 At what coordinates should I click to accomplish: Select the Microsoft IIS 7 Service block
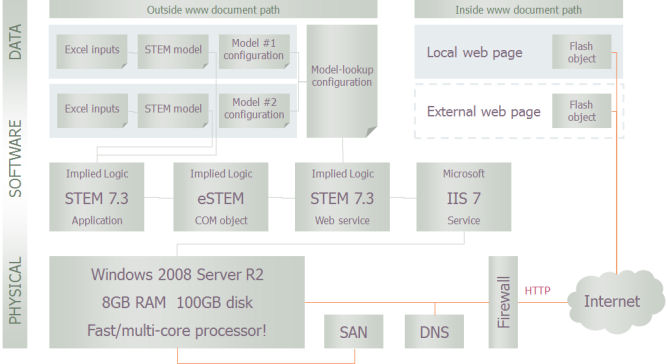[464, 197]
